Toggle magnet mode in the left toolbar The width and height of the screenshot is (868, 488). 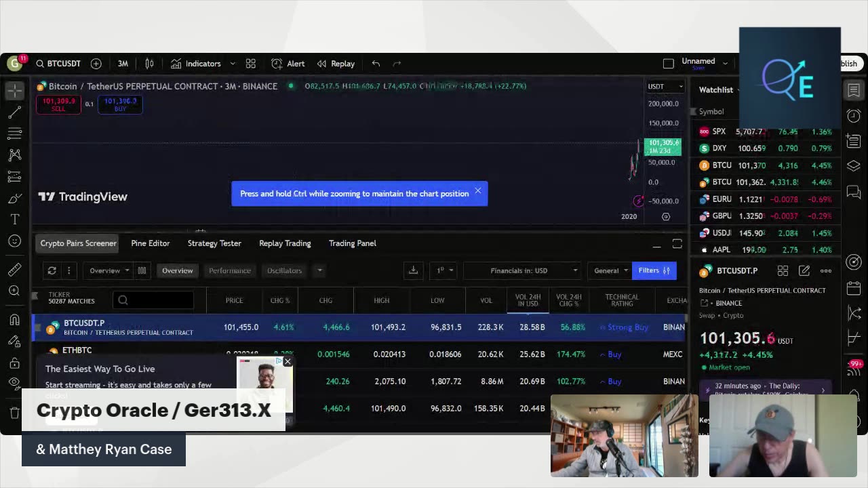pos(15,320)
